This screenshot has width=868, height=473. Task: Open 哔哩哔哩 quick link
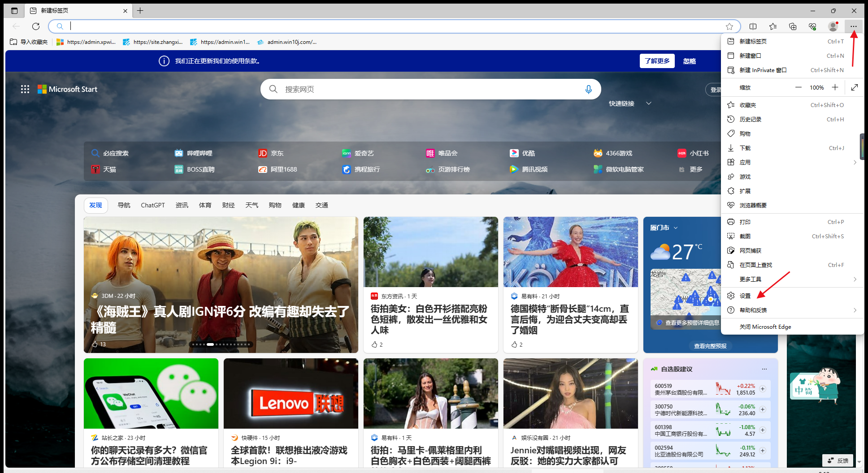194,153
